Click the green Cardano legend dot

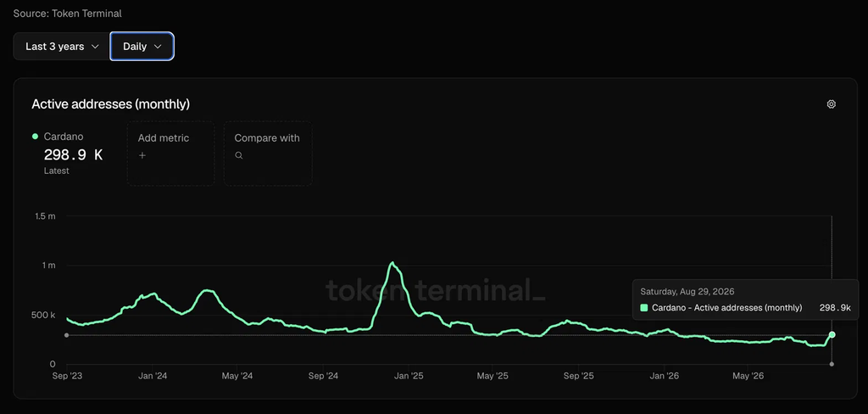tap(36, 137)
